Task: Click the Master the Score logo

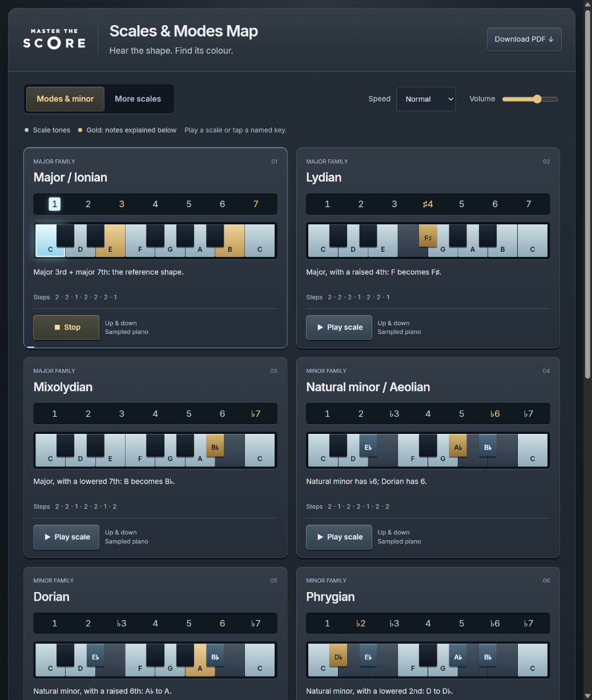Action: pos(54,39)
